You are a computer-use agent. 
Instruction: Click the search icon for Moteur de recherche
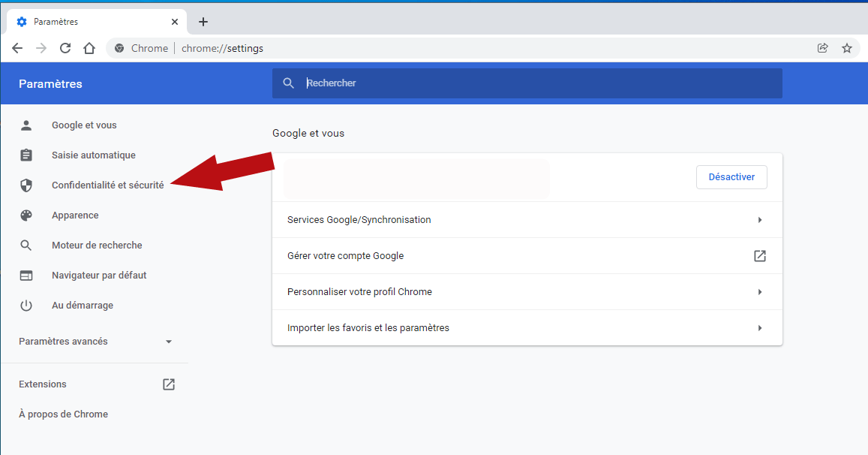pos(26,245)
